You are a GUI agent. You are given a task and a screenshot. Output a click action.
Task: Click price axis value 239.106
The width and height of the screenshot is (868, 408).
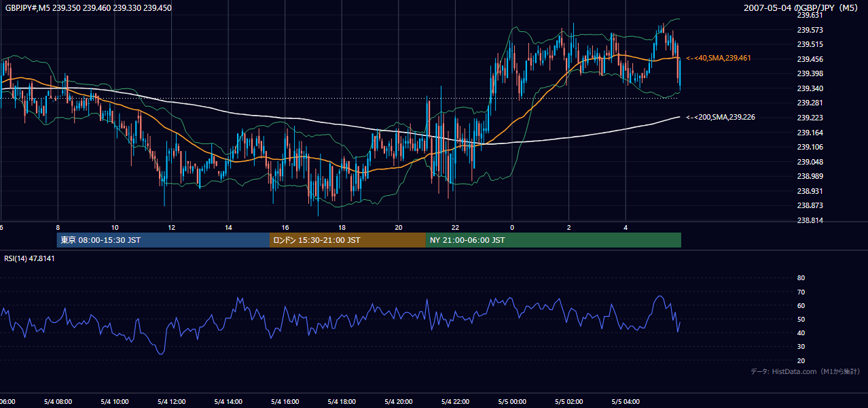pos(810,147)
